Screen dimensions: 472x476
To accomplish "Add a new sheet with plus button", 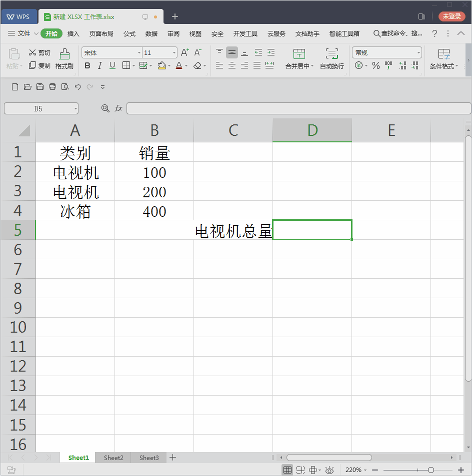I will click(x=172, y=458).
